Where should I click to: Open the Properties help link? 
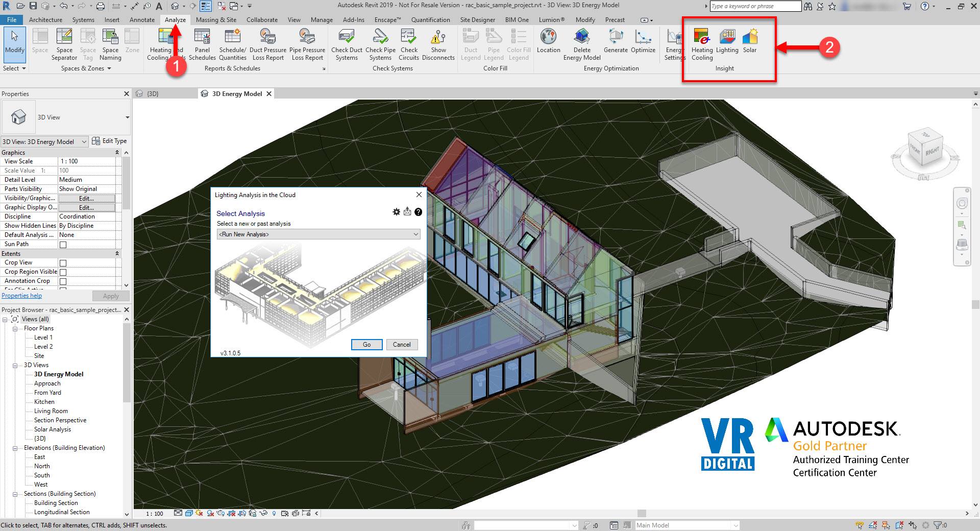coord(22,296)
